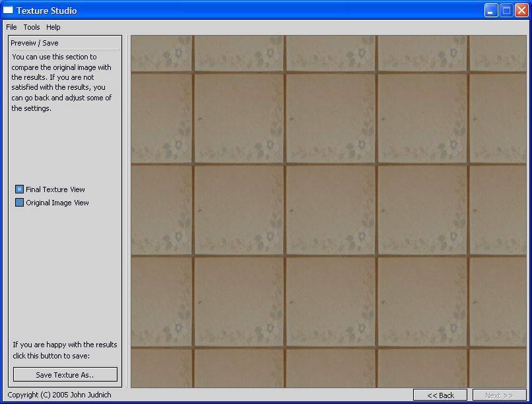
Task: Click the tiled texture preview
Action: [327, 211]
